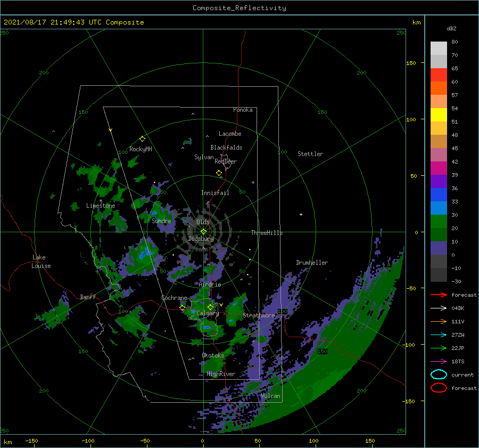
Task: Click the green 22JP arrow icon
Action: [x=439, y=348]
